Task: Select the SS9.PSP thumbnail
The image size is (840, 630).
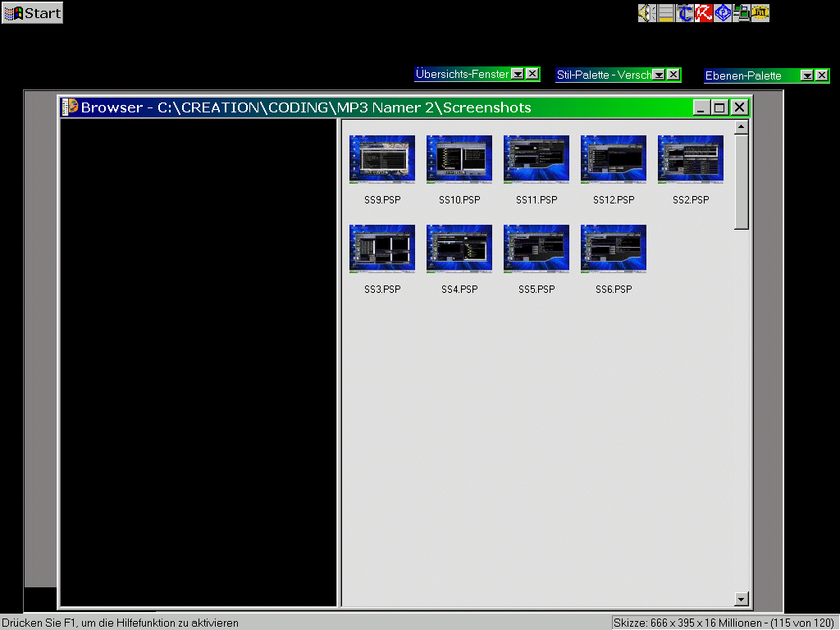Action: click(x=382, y=160)
